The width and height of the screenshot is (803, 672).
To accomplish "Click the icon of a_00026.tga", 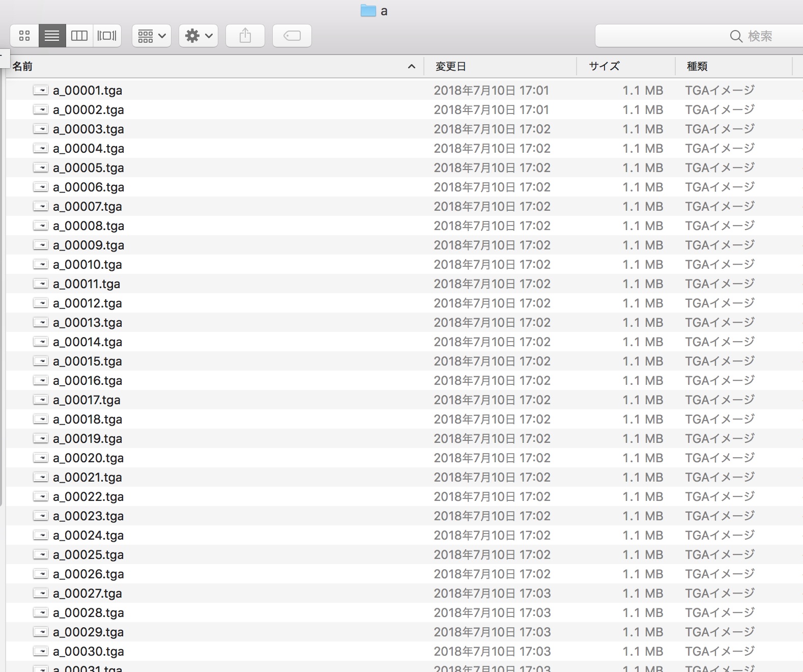I will click(41, 574).
